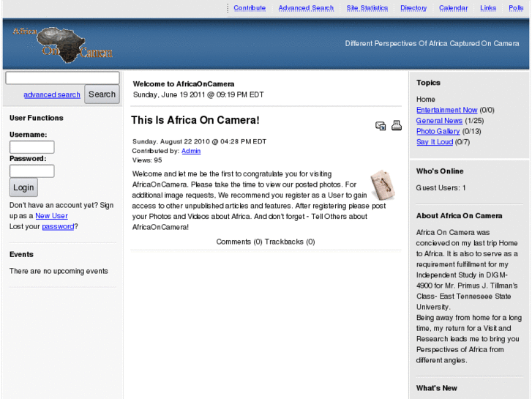Open the Entertainment Now topic

coord(447,110)
